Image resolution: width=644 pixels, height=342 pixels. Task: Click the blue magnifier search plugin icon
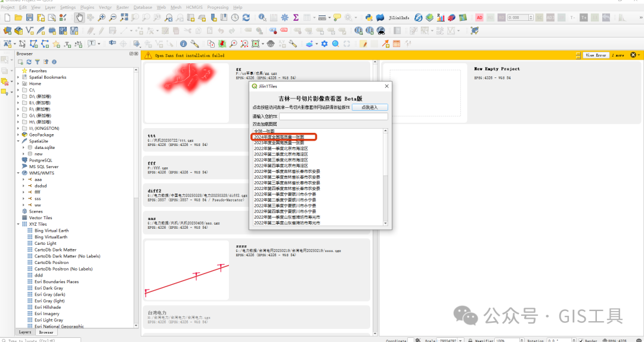point(336,44)
